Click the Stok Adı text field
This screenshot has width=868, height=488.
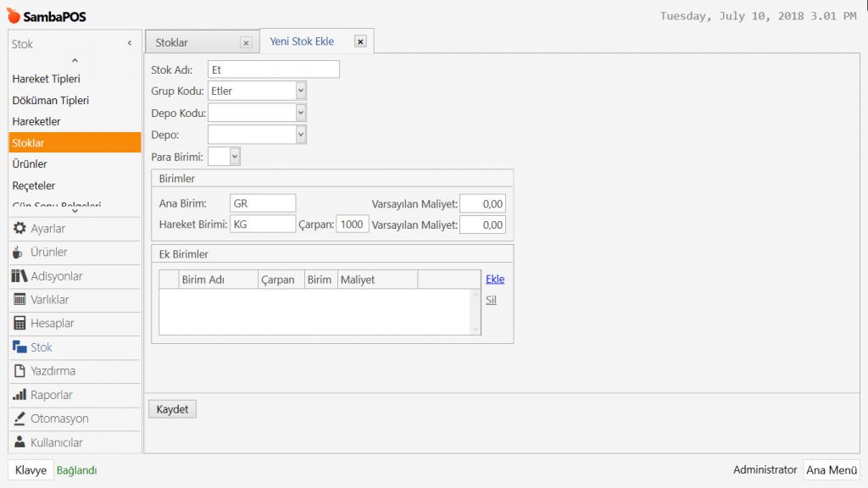click(x=273, y=69)
